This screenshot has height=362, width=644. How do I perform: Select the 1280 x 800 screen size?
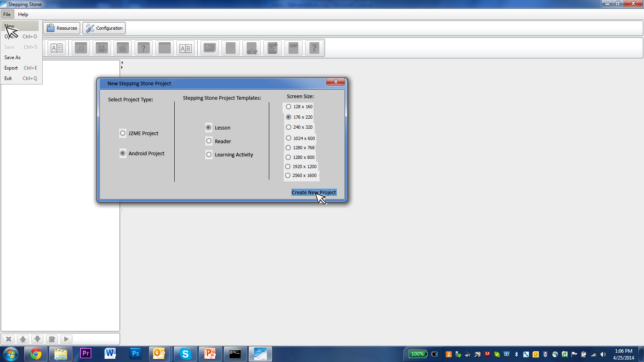pyautogui.click(x=288, y=157)
